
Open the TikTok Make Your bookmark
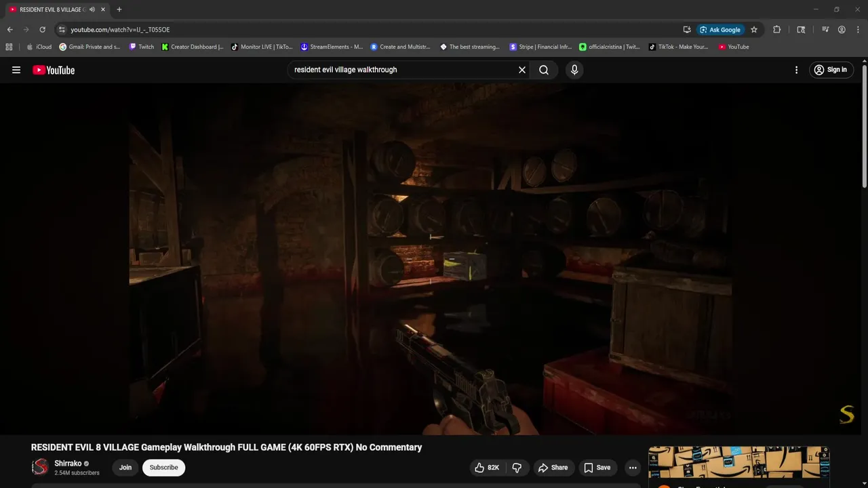coord(678,47)
